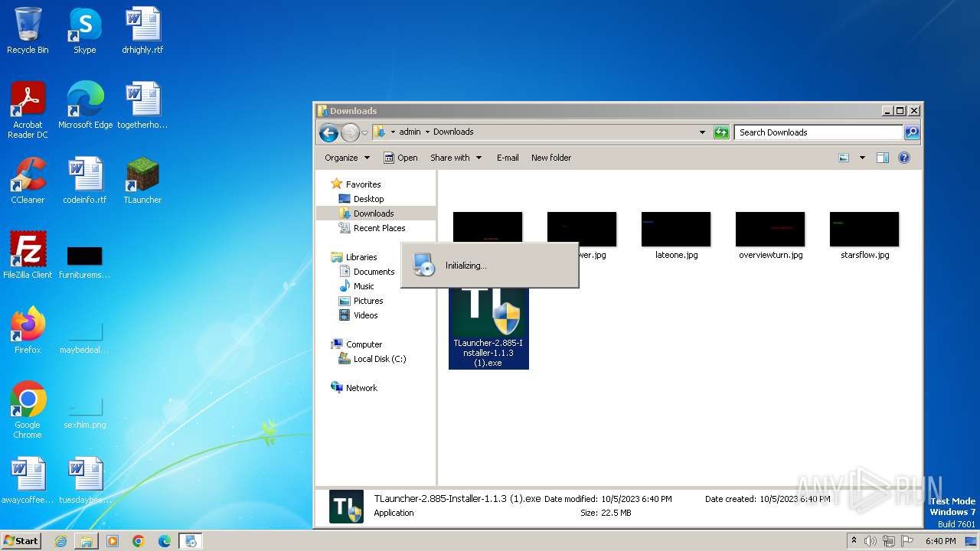Open recent pages dropdown arrow

tap(365, 132)
